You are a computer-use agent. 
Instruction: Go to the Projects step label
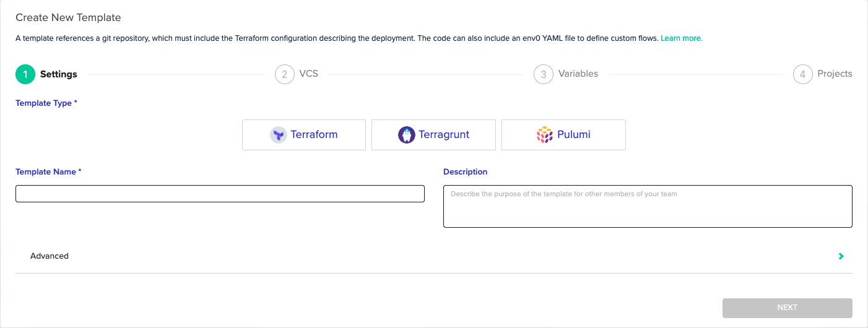(x=835, y=74)
